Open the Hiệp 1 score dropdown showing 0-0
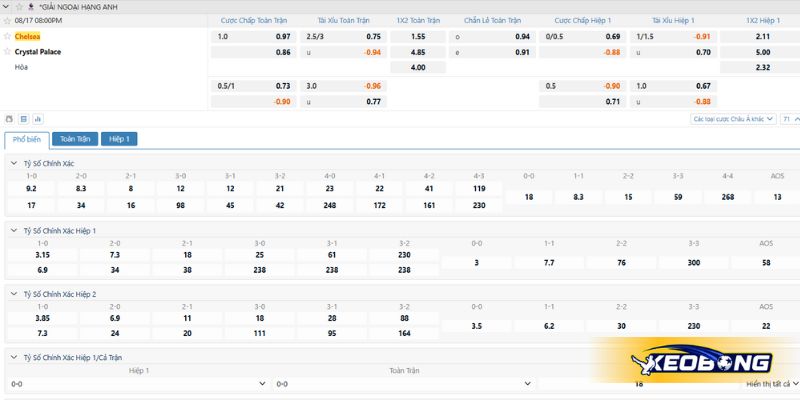The height and width of the screenshot is (400, 800). coord(138,384)
